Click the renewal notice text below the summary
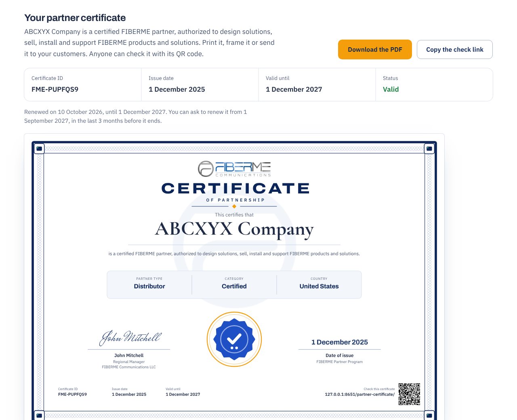 136,116
